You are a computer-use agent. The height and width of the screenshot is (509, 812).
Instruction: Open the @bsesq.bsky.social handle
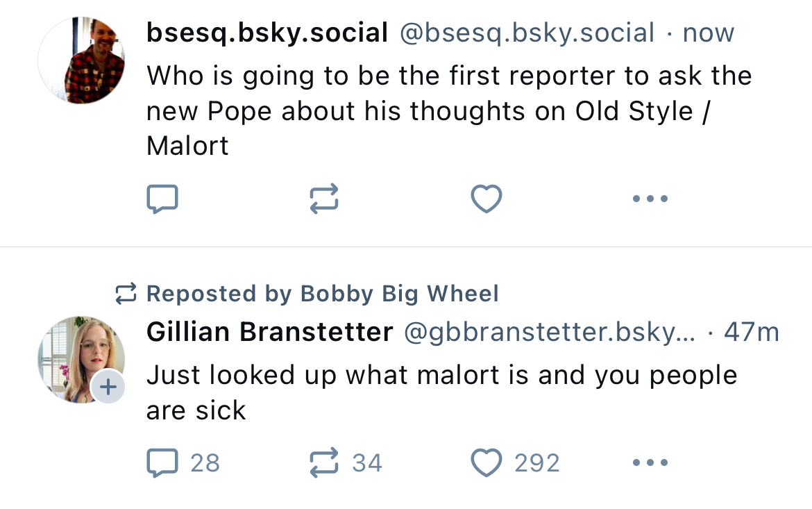tap(527, 33)
